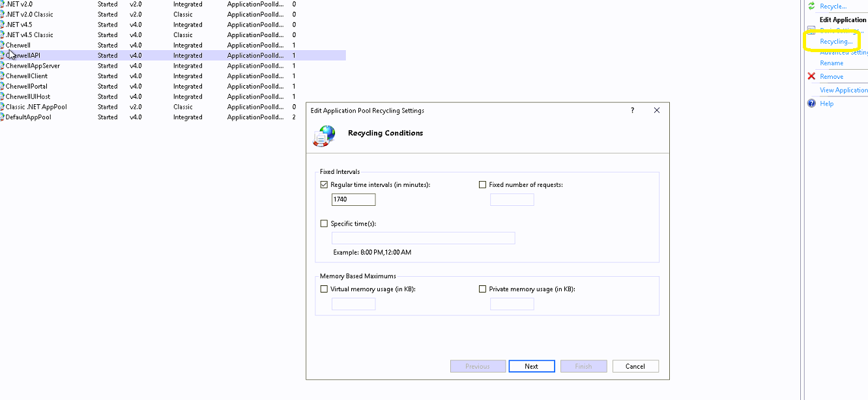Close the Recycling Settings dialog
The width and height of the screenshot is (868, 400).
(657, 111)
